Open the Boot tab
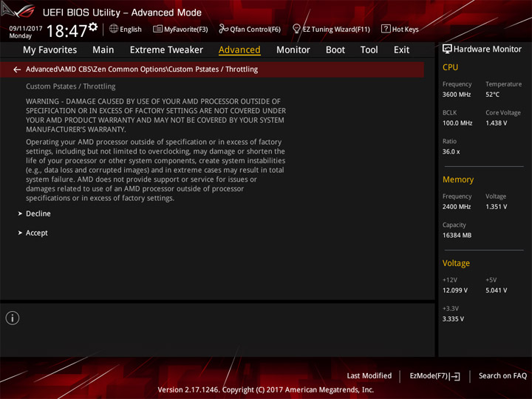The image size is (532, 399). [x=335, y=50]
